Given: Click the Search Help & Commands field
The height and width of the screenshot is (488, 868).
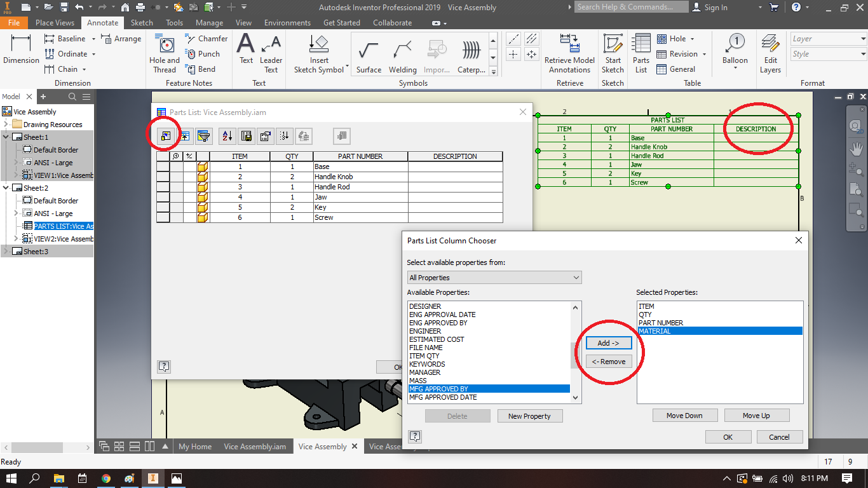Looking at the screenshot, I should (x=631, y=7).
